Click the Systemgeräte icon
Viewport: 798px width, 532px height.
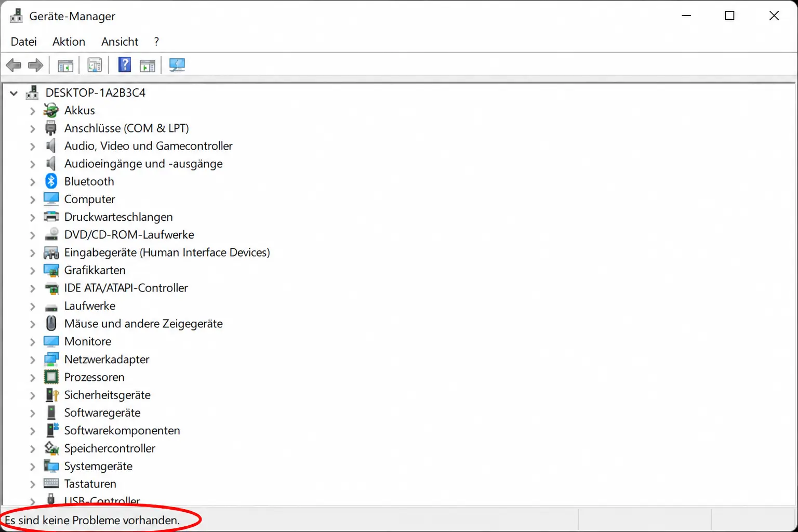51,466
